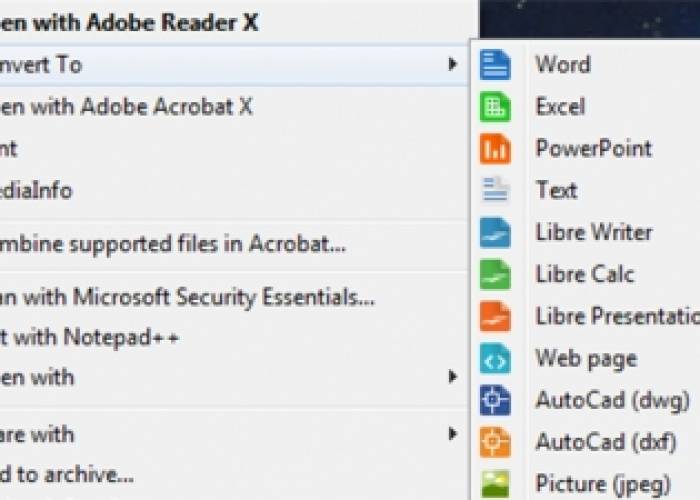Click the Libre Writer icon
This screenshot has width=700, height=500.
[495, 233]
